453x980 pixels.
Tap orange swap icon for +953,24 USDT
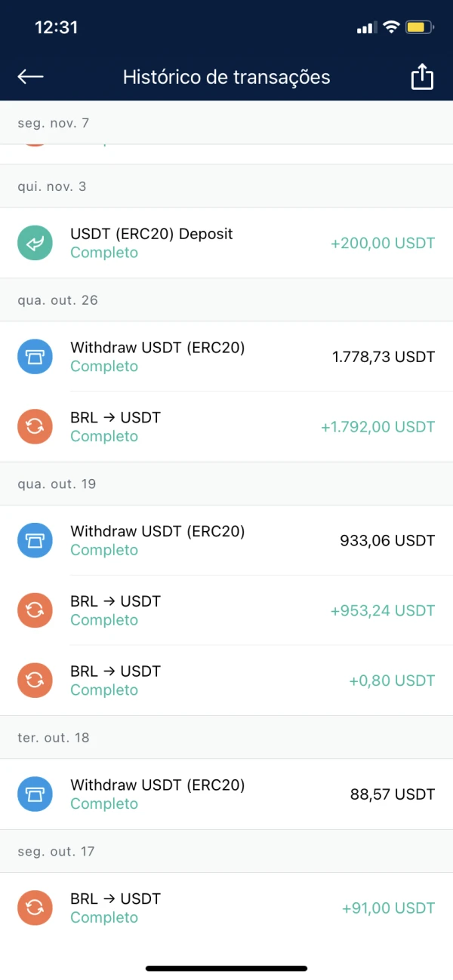pos(35,610)
